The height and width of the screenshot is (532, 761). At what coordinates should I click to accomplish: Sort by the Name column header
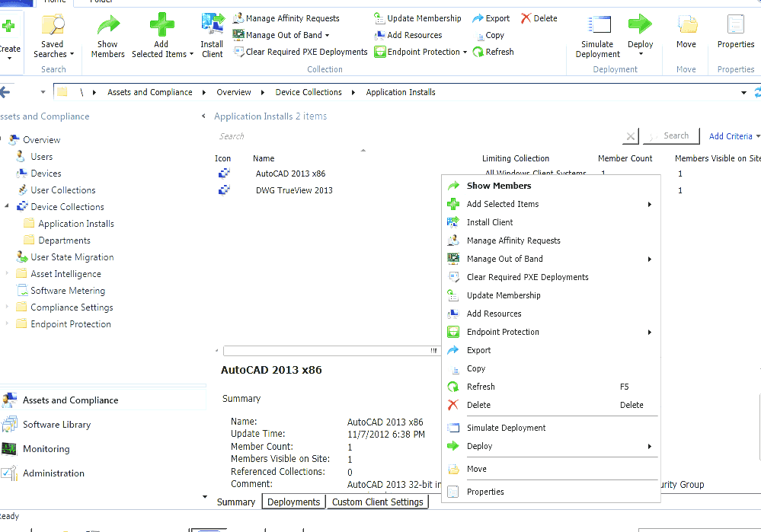tap(264, 158)
